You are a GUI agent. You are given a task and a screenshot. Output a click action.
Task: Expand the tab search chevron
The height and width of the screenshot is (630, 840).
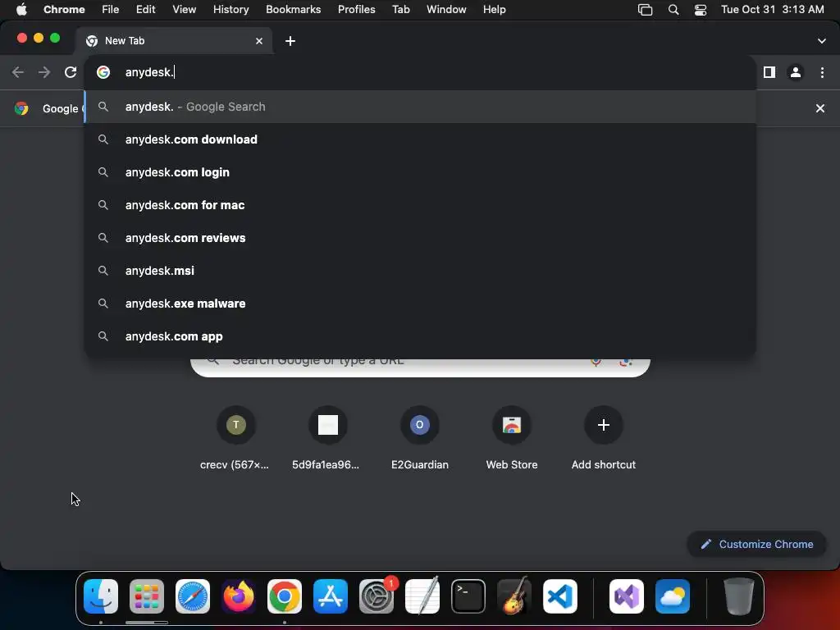(822, 41)
